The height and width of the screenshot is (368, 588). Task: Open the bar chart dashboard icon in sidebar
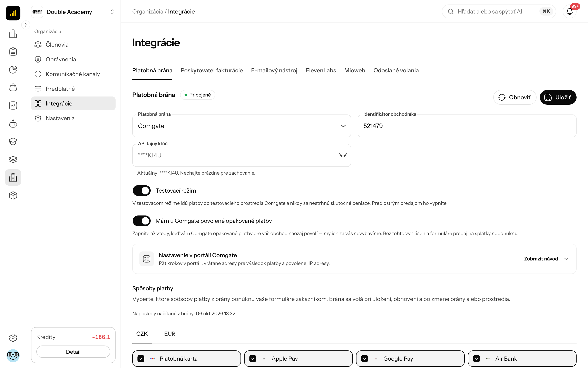(13, 34)
